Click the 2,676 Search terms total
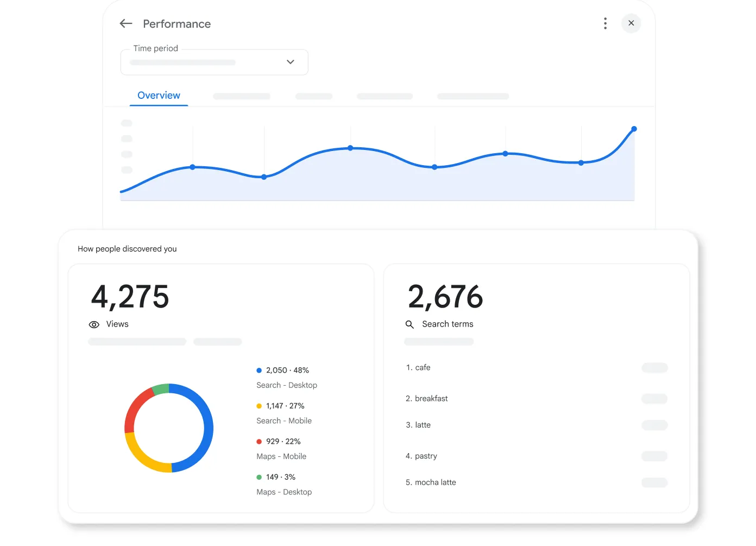 pos(445,297)
